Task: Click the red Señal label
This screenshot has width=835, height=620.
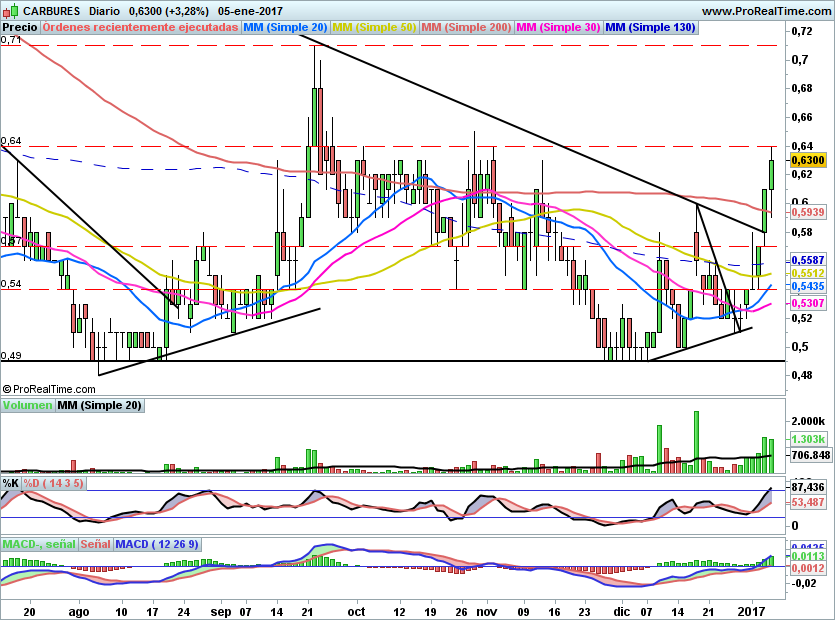Action: tap(95, 544)
